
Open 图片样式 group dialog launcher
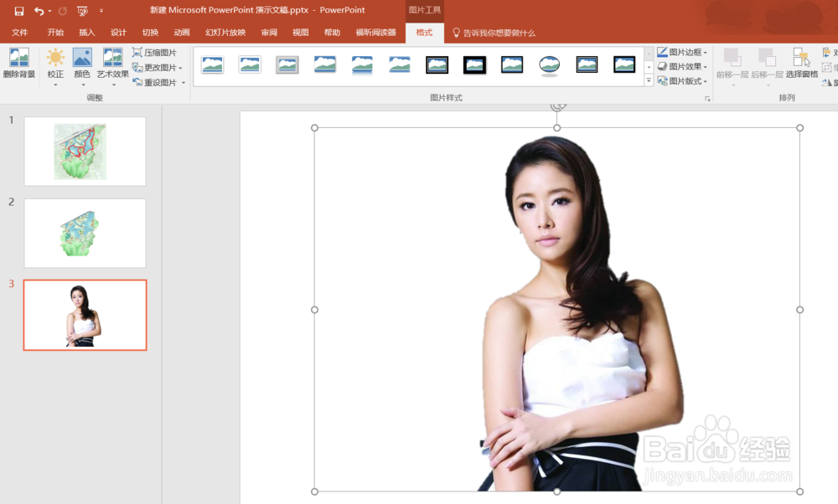707,99
